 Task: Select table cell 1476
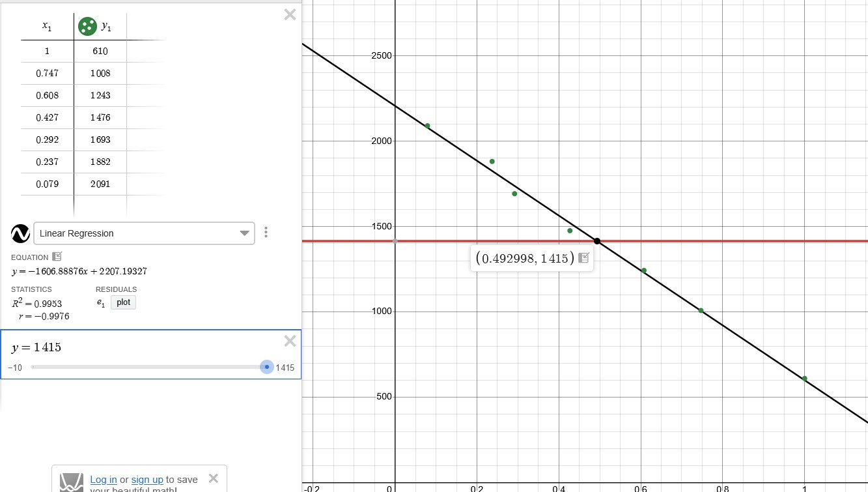pyautogui.click(x=100, y=118)
